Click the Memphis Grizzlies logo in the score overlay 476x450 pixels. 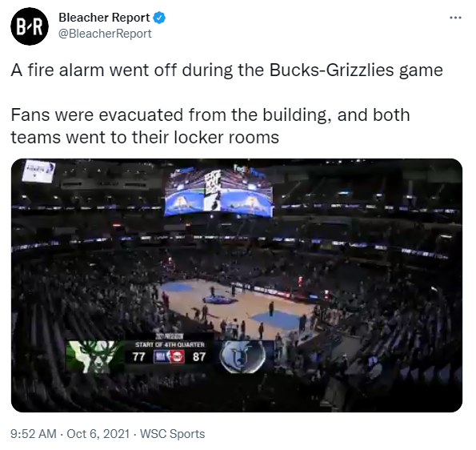tap(243, 356)
